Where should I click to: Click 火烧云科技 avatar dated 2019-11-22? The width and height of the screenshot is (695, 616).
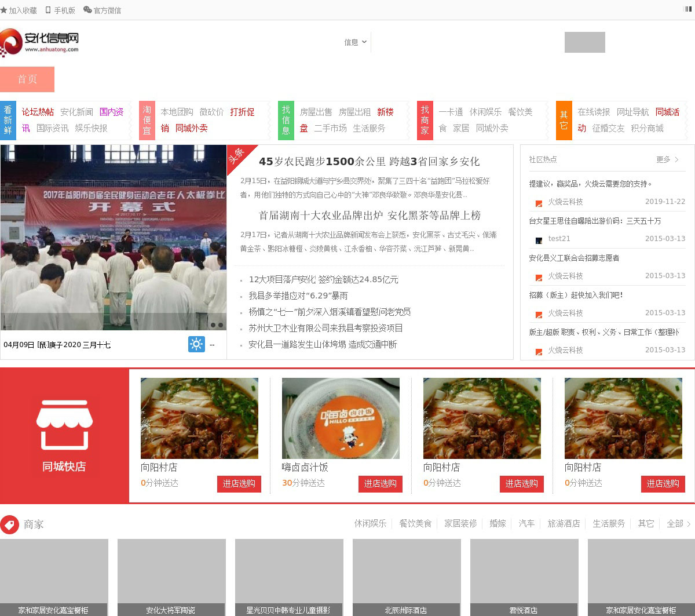[539, 203]
